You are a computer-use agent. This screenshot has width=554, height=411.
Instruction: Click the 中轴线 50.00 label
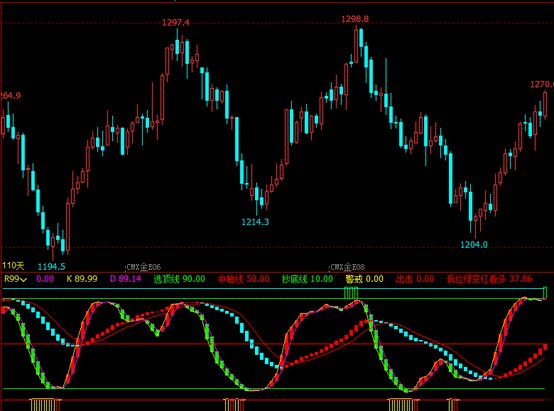[x=244, y=279]
